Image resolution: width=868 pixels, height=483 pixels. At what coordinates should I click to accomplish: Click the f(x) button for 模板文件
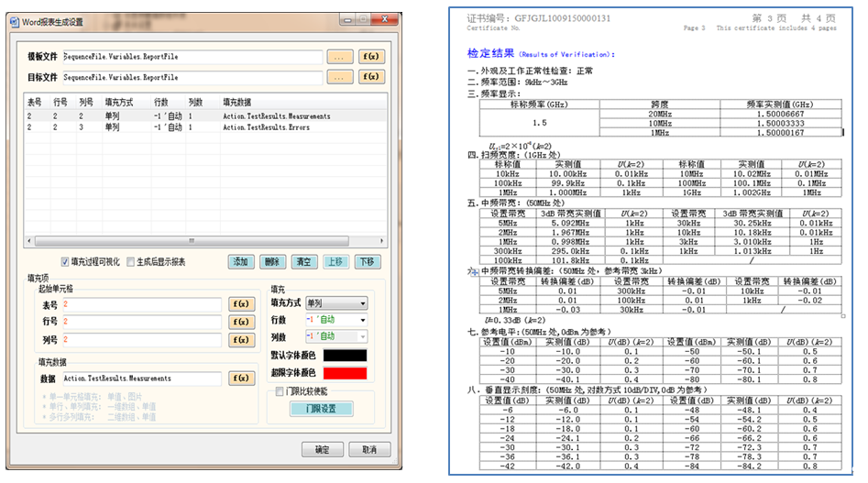[x=370, y=56]
